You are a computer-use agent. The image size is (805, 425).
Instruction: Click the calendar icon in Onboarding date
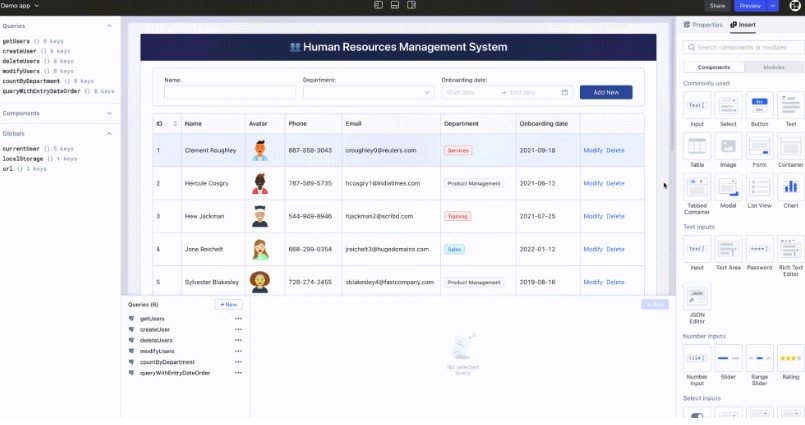tap(564, 92)
